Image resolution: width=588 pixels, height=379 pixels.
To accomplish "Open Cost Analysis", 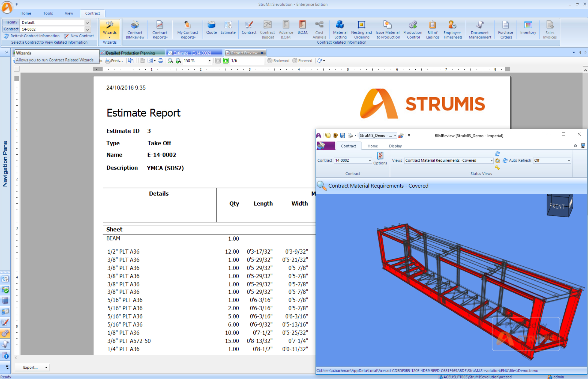I will click(x=319, y=30).
